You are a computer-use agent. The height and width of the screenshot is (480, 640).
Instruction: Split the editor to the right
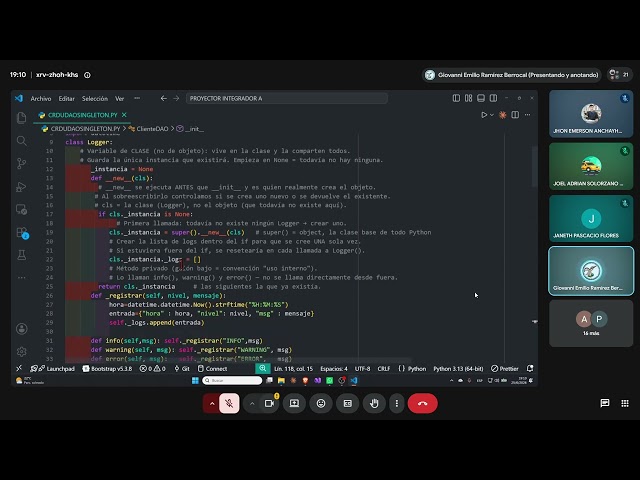pyautogui.click(x=515, y=115)
